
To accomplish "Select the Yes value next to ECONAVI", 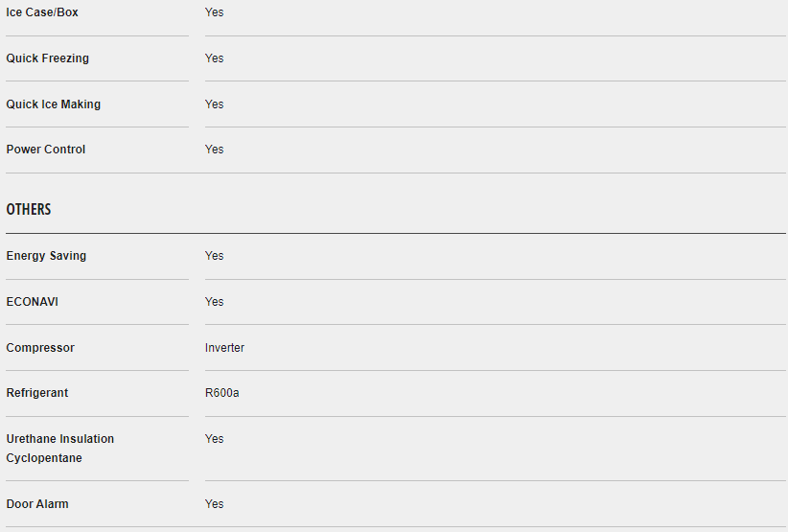I will [214, 302].
